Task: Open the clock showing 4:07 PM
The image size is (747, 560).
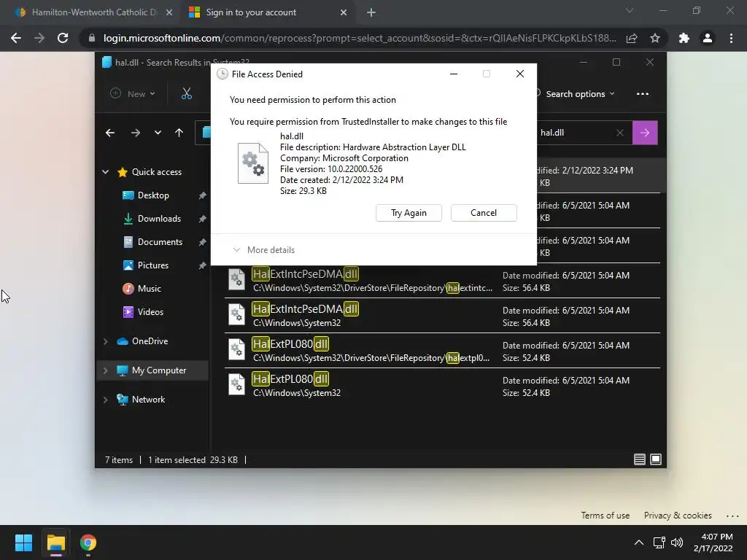Action: coord(713,542)
